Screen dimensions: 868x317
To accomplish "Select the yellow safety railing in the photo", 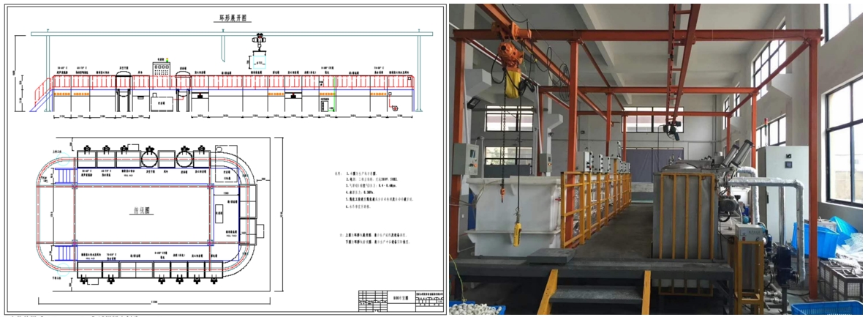I will coord(592,198).
